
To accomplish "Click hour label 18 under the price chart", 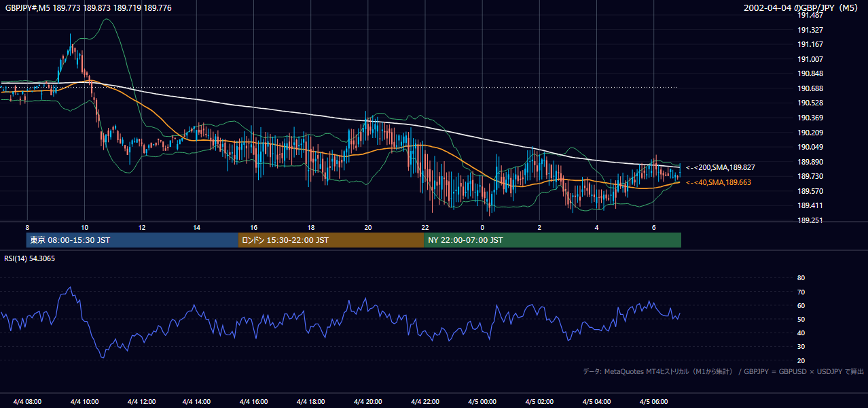I will (310, 227).
